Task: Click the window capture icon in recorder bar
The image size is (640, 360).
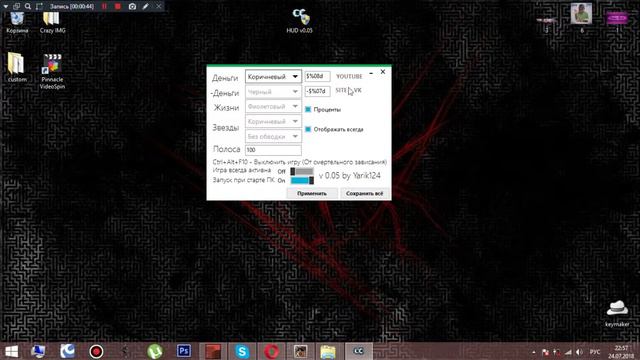Action: 16,7
